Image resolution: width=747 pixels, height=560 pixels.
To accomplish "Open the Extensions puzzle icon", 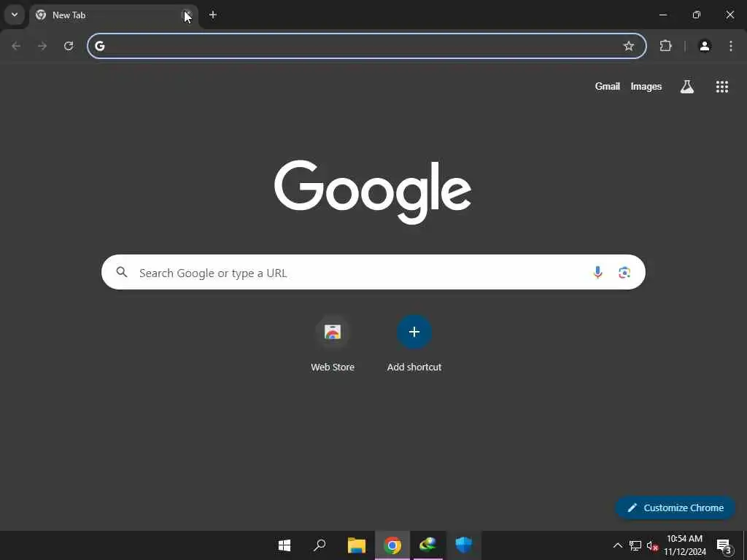I will point(665,46).
